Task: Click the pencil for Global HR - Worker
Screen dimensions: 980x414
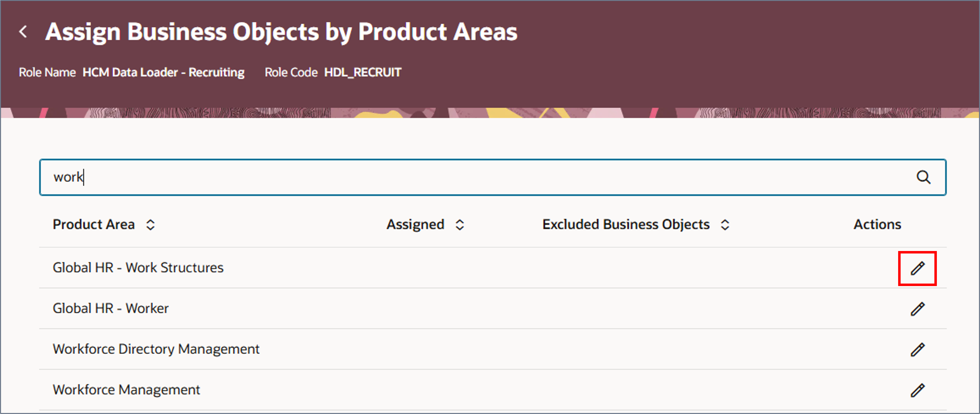Action: [x=917, y=309]
